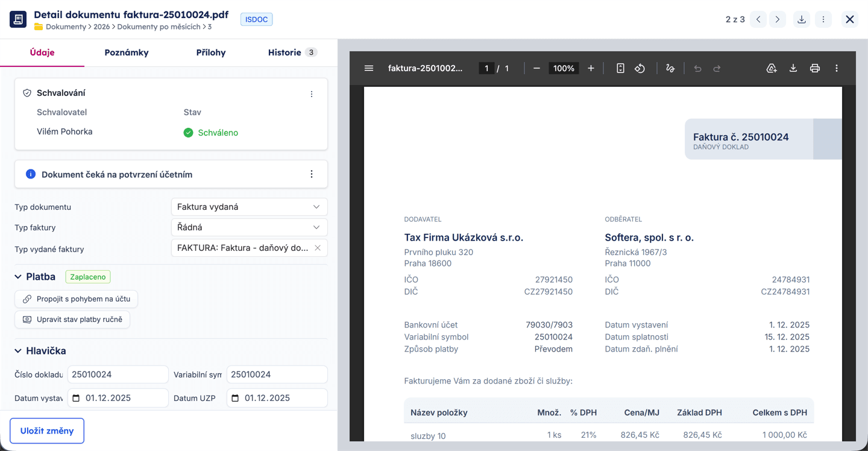This screenshot has width=868, height=451.
Task: Click the PDF zoom in plus icon
Action: click(591, 69)
